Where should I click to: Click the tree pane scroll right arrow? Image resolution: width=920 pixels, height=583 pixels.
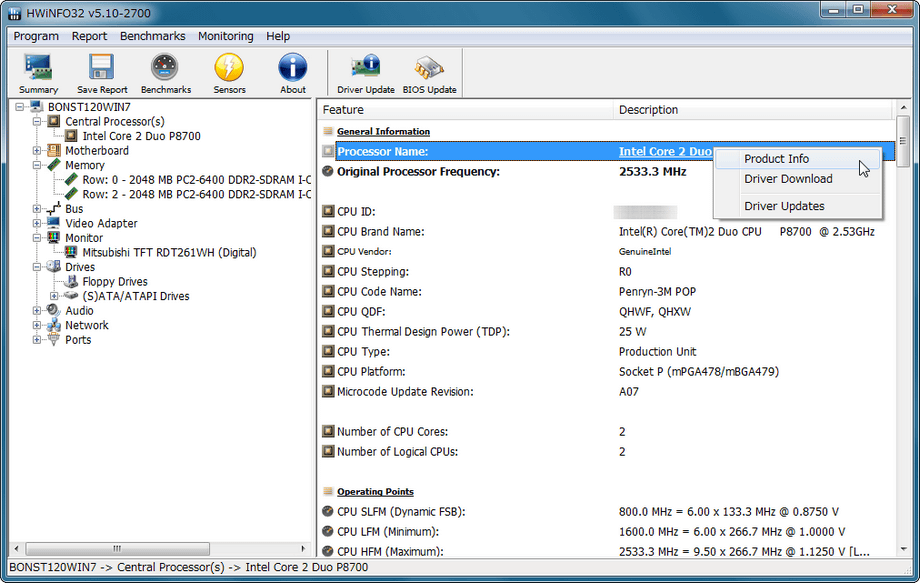303,549
